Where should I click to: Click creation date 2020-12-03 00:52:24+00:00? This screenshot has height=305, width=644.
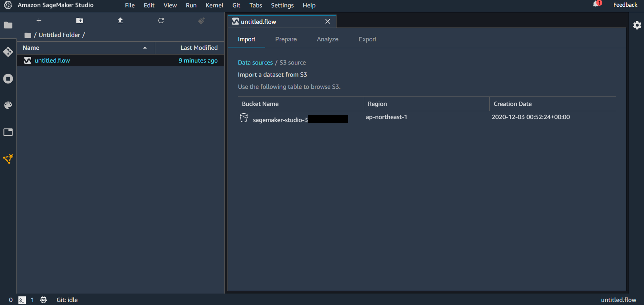pos(531,117)
